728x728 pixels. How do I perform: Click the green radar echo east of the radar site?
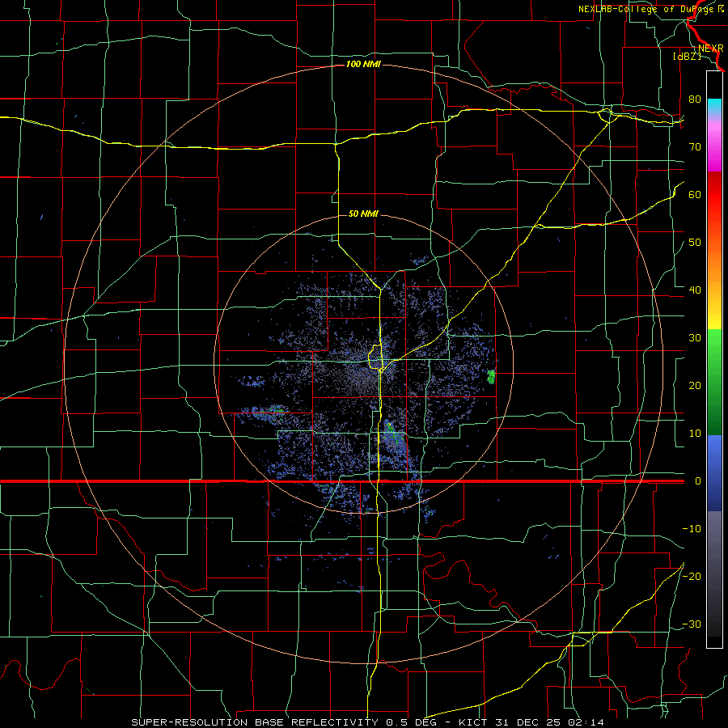(491, 376)
